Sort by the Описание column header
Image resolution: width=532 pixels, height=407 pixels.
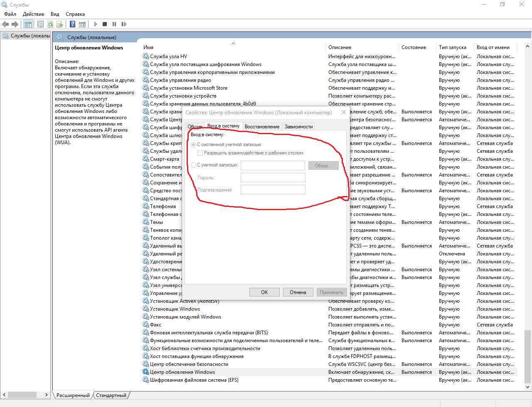(362, 47)
